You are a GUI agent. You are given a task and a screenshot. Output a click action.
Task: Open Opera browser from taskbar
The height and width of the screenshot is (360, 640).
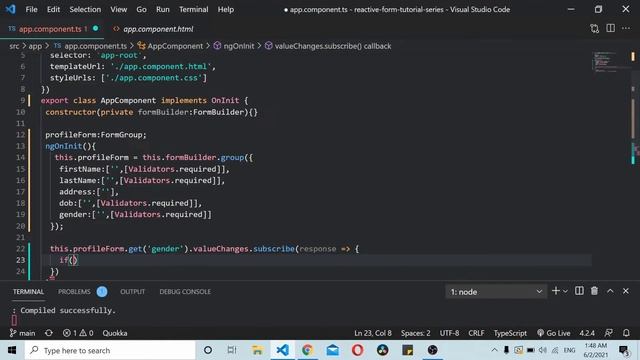tap(358, 350)
